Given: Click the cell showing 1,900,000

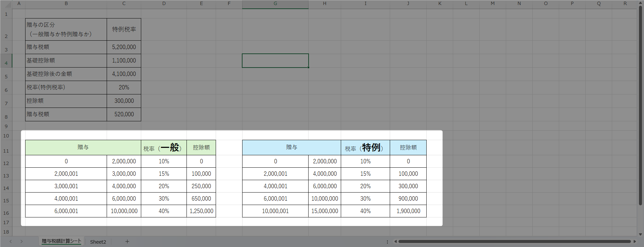Looking at the screenshot, I should click(408, 211).
